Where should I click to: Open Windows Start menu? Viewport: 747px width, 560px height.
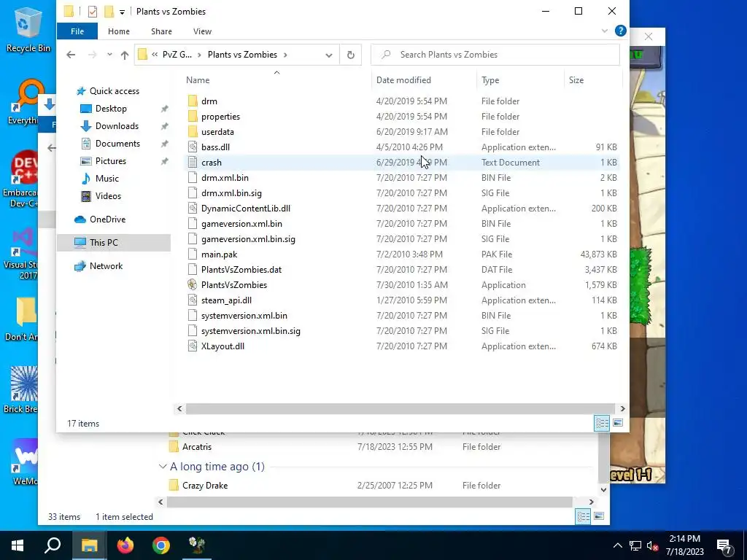point(18,545)
